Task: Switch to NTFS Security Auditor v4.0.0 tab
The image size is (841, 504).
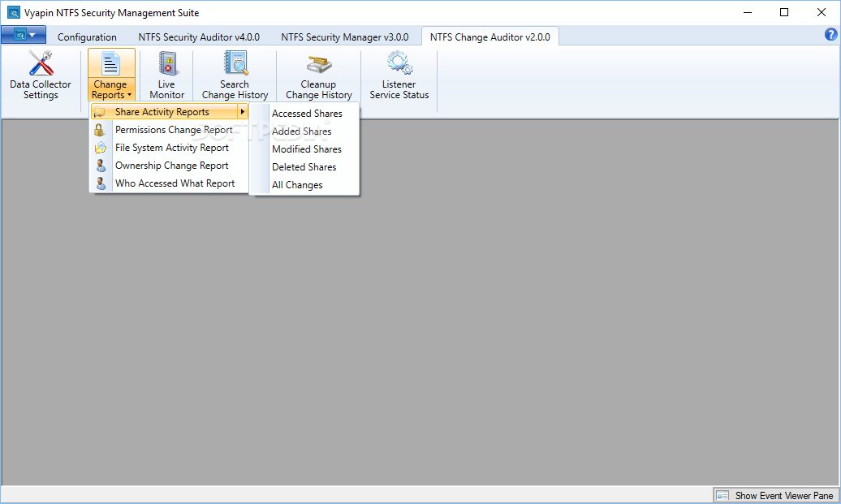Action: pyautogui.click(x=199, y=37)
